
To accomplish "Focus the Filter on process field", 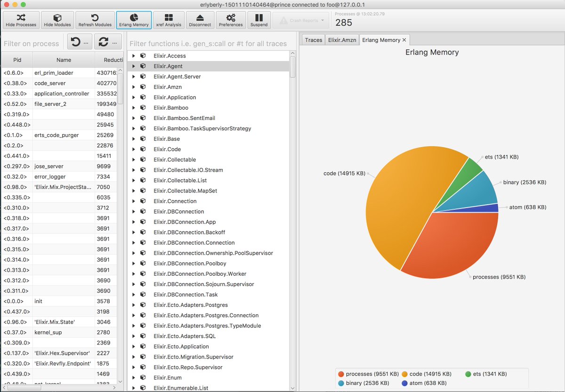I will coord(33,43).
